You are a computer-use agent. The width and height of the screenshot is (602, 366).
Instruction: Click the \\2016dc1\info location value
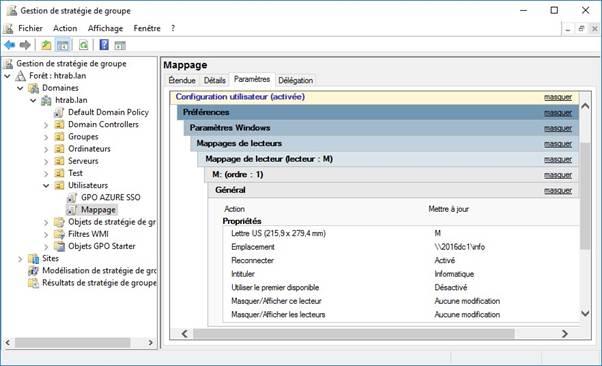[x=460, y=247]
